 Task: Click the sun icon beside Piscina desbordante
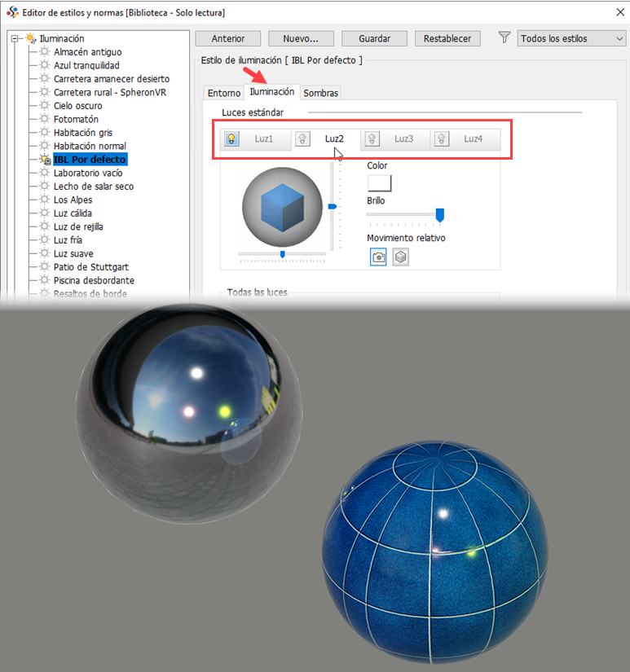click(45, 280)
